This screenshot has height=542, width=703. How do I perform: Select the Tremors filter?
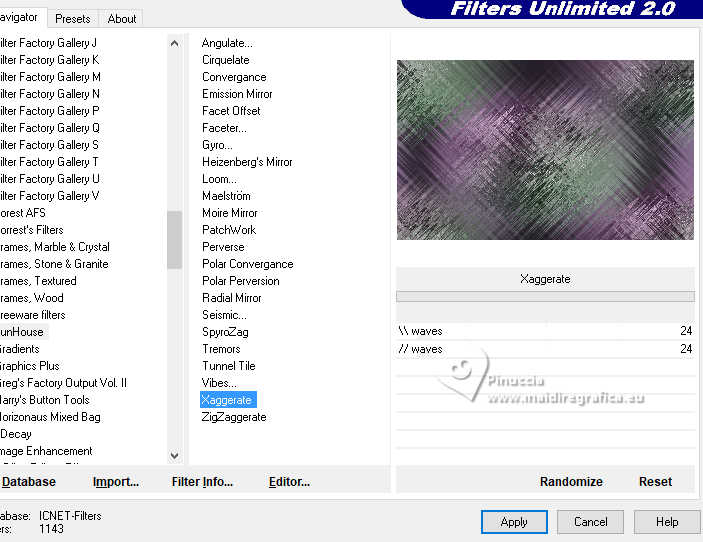coord(221,350)
